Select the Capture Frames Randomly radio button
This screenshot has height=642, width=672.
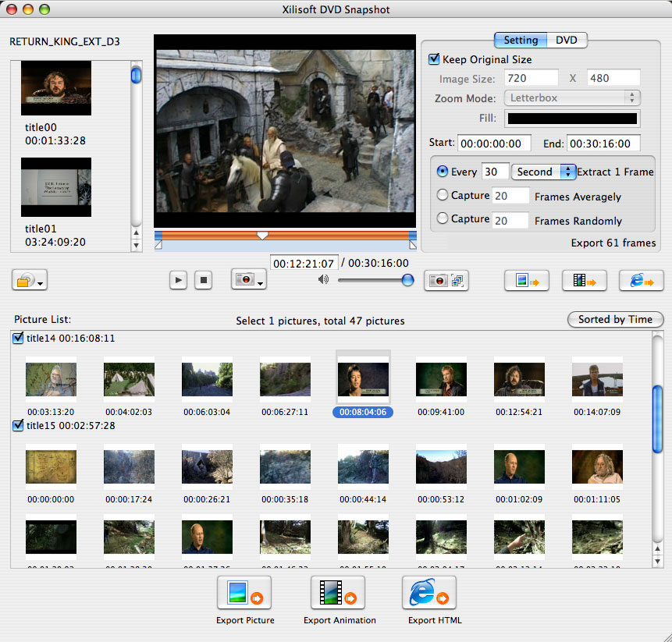[x=443, y=219]
